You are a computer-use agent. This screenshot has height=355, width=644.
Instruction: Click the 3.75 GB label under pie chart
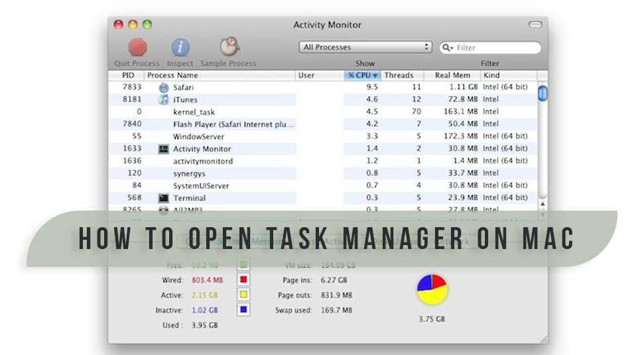[x=432, y=319]
